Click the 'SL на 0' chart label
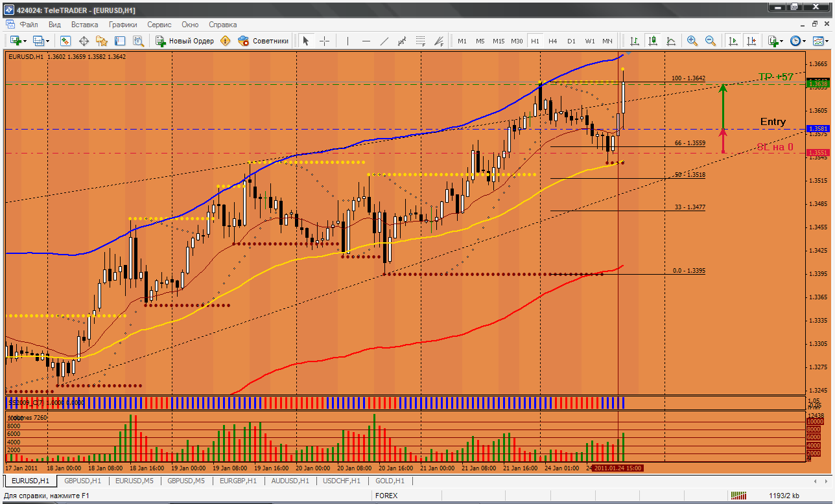 pos(775,147)
